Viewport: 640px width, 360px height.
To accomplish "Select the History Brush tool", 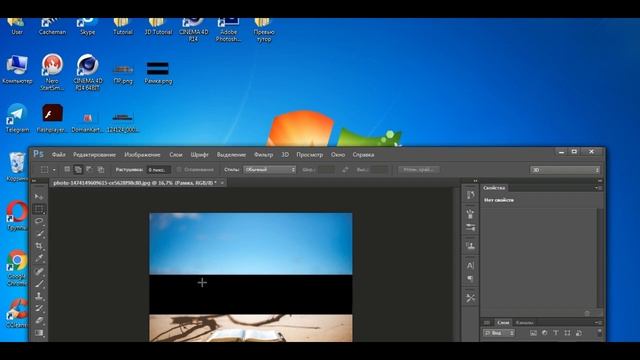I will point(39,308).
